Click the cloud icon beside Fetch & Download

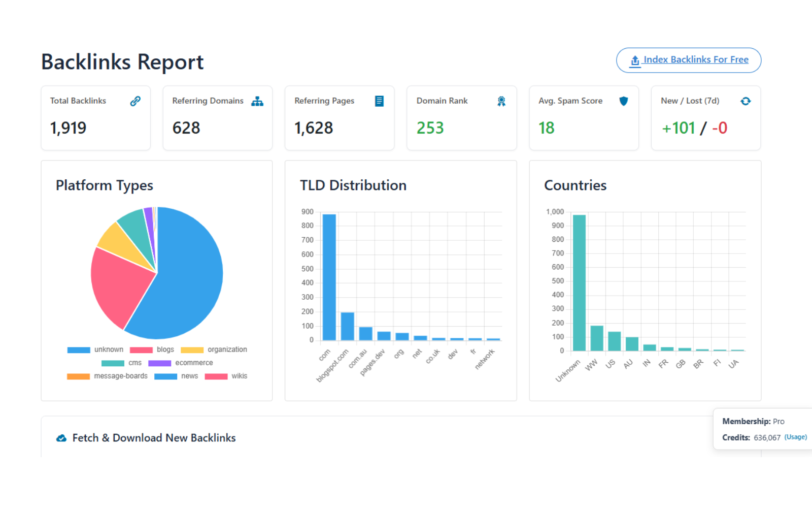coord(61,437)
